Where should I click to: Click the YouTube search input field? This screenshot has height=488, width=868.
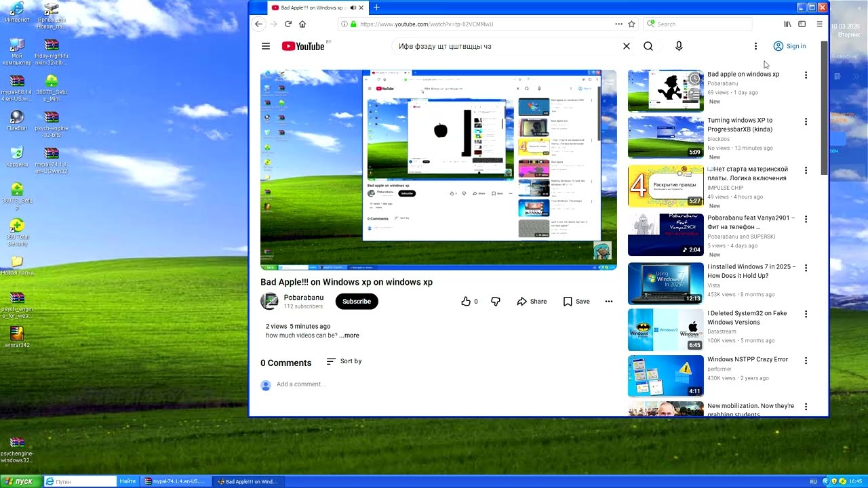[x=505, y=46]
